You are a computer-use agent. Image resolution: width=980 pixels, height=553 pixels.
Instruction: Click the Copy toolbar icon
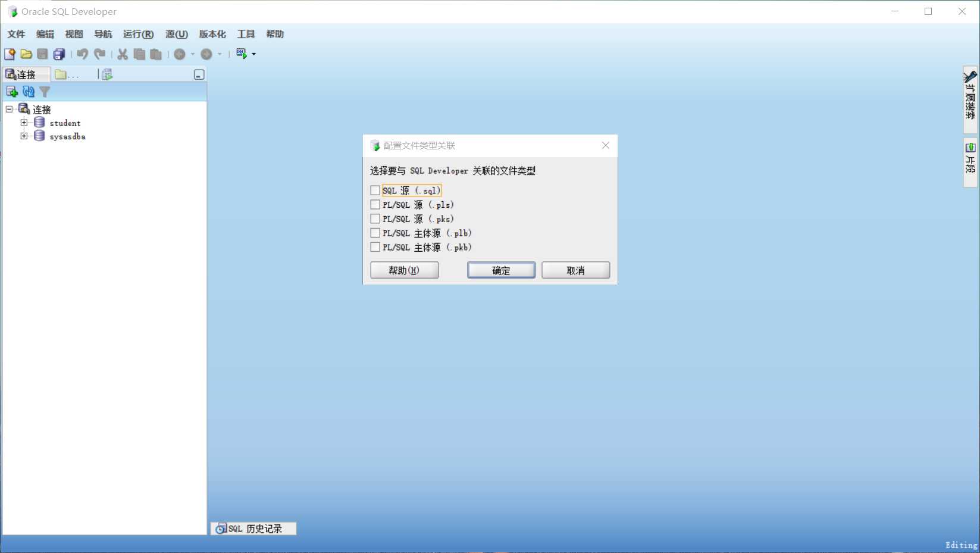tap(139, 54)
